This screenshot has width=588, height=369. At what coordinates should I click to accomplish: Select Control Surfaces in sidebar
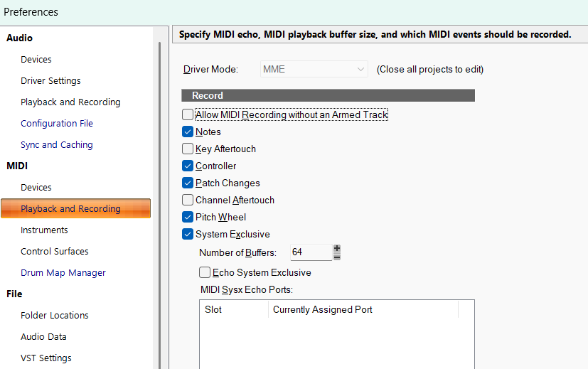coord(55,251)
